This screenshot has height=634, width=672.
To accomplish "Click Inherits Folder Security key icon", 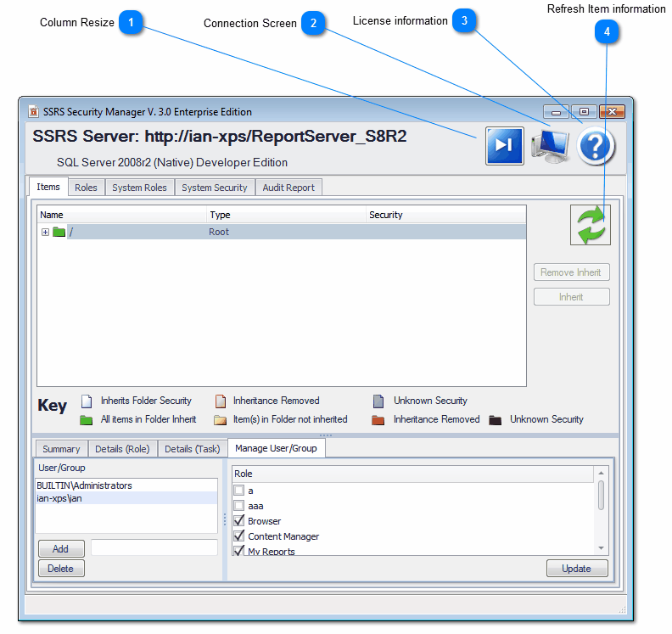I will pyautogui.click(x=87, y=401).
